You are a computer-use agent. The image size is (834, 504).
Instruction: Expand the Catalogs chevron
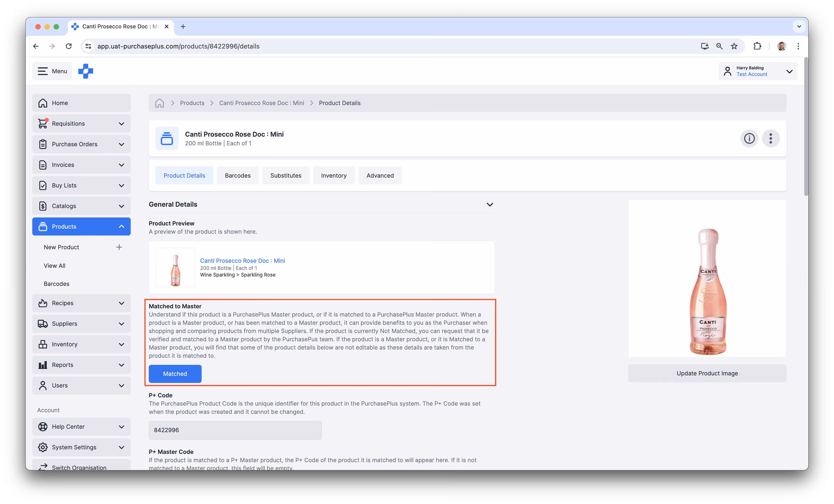(x=122, y=206)
